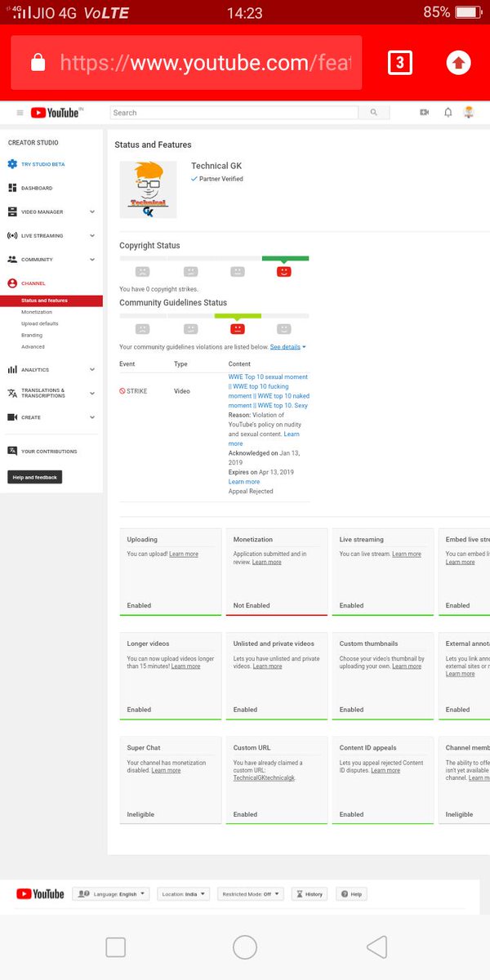Open the YouTube hamburger menu
This screenshot has width=490, height=980.
[x=20, y=113]
